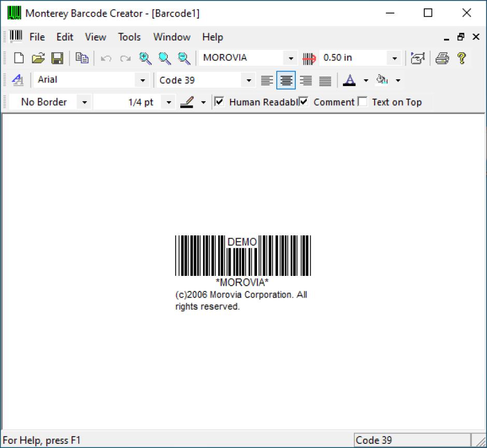487x448 pixels.
Task: Justify the text alignment
Action: tap(325, 80)
